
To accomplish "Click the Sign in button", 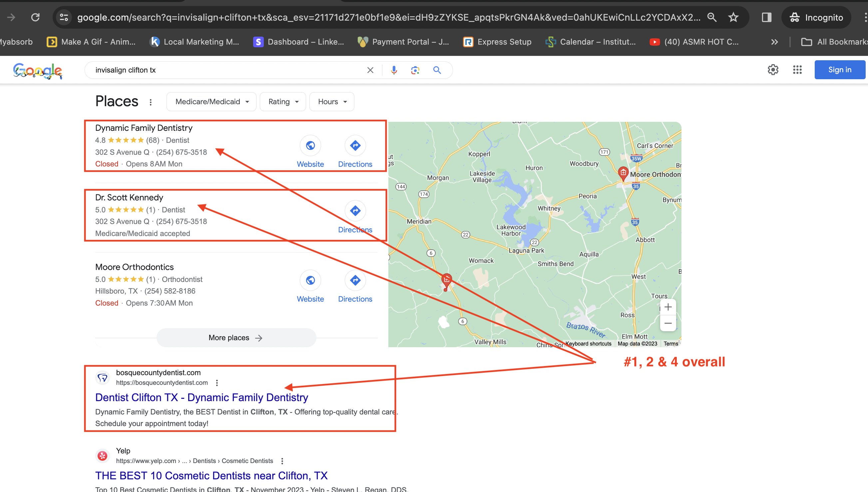I will 840,70.
